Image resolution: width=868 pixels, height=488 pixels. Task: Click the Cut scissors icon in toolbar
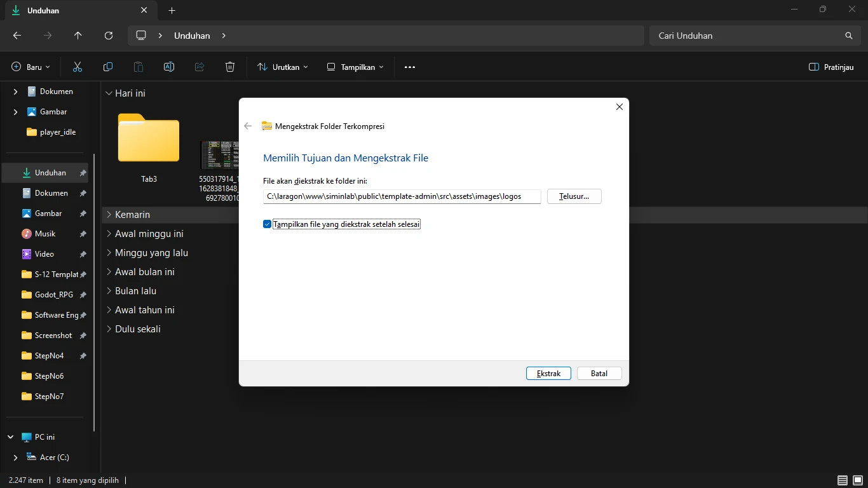pyautogui.click(x=78, y=67)
